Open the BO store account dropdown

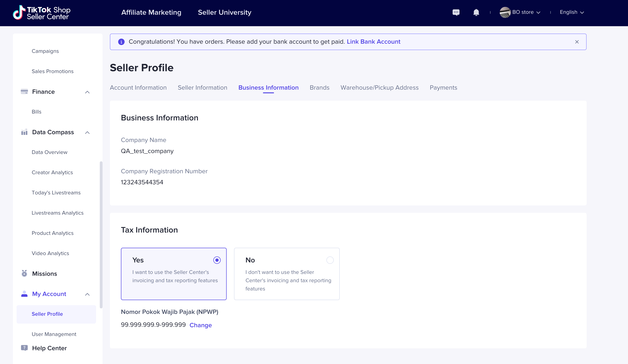click(x=526, y=12)
